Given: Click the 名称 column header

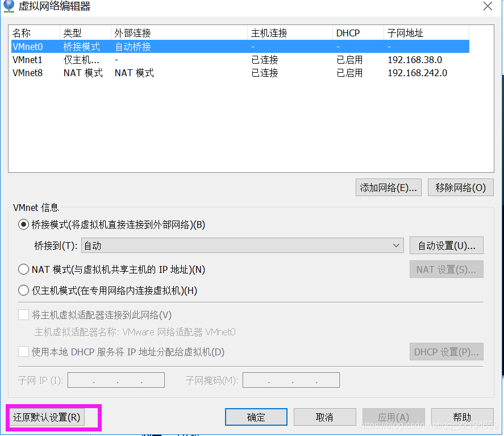Looking at the screenshot, I should [x=35, y=33].
